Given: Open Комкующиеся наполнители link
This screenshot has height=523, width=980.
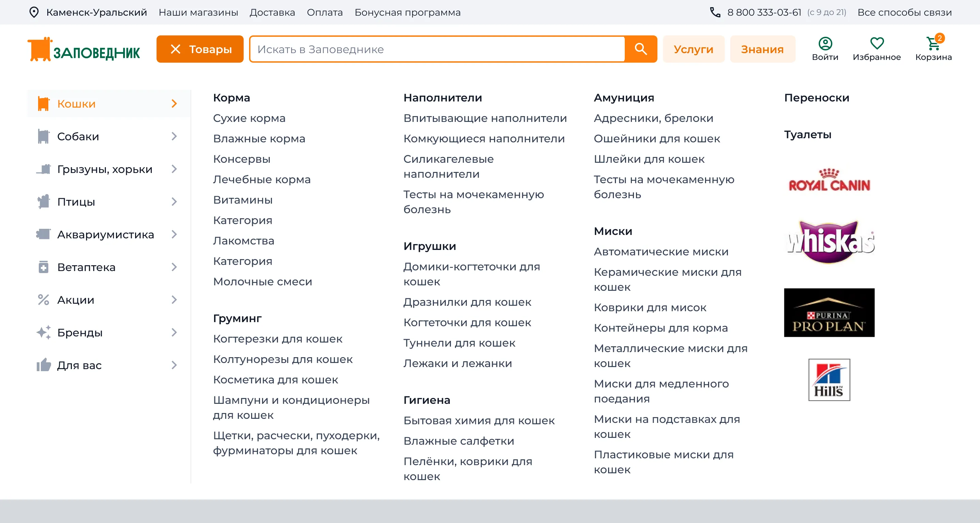Looking at the screenshot, I should (x=484, y=139).
